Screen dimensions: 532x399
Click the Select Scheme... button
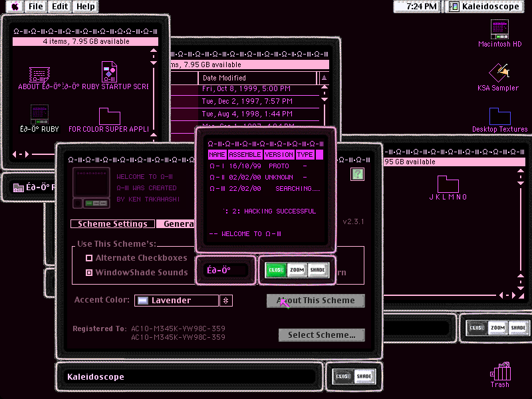[x=322, y=335]
